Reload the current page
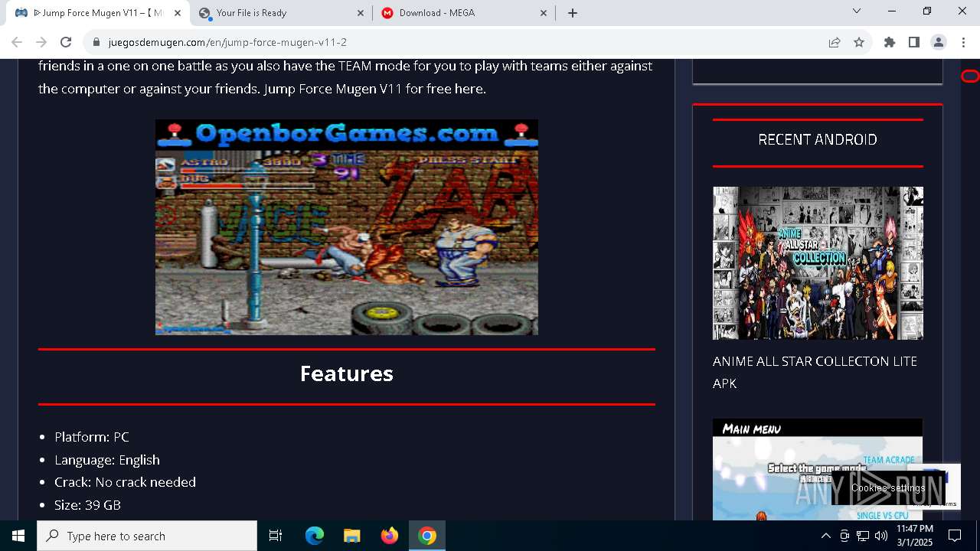This screenshot has height=551, width=980. tap(66, 42)
